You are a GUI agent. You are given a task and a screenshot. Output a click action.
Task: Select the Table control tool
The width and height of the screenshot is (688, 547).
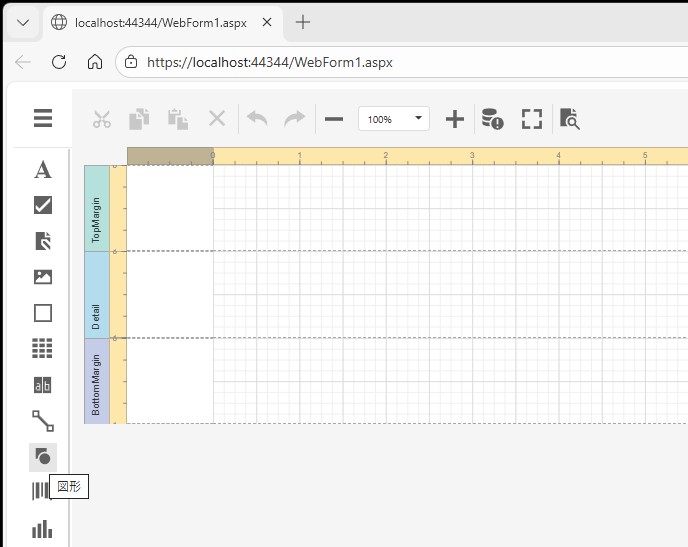[43, 348]
